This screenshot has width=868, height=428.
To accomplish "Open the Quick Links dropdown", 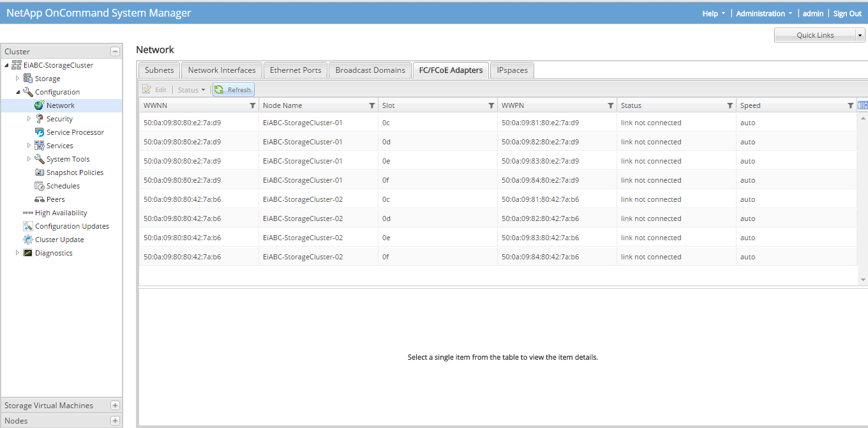I will (860, 35).
